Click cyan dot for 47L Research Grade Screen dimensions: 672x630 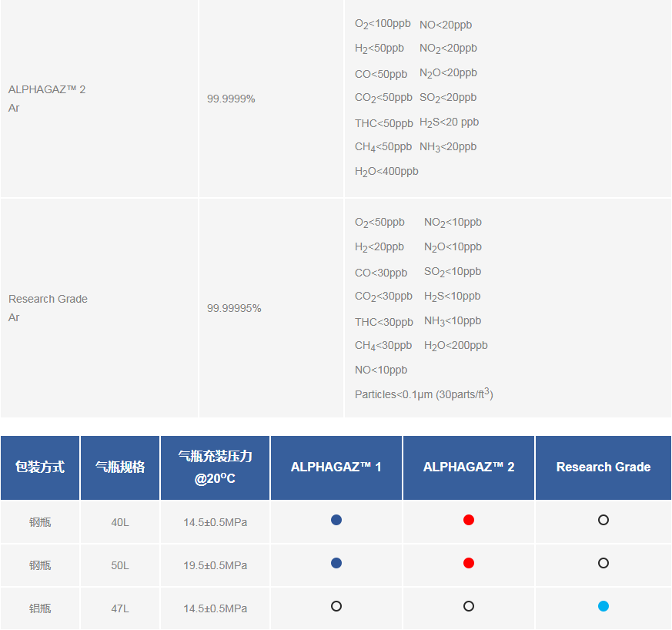coord(603,606)
